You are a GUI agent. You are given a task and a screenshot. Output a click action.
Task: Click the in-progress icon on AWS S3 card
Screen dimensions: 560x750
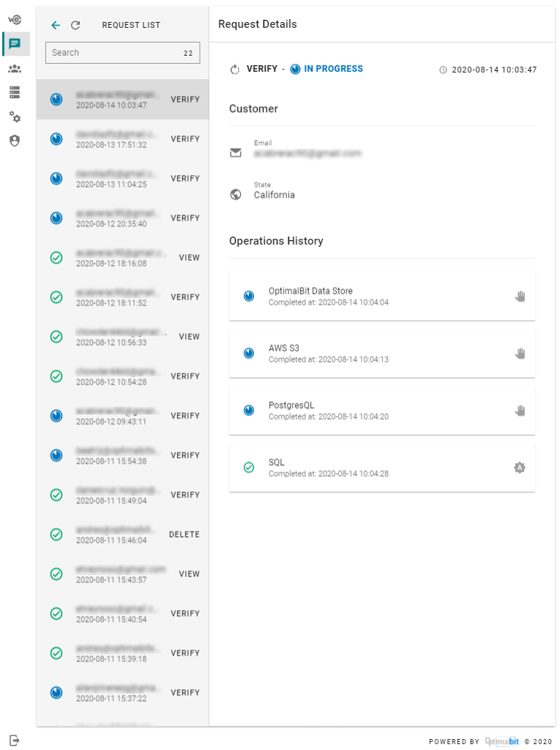(249, 354)
